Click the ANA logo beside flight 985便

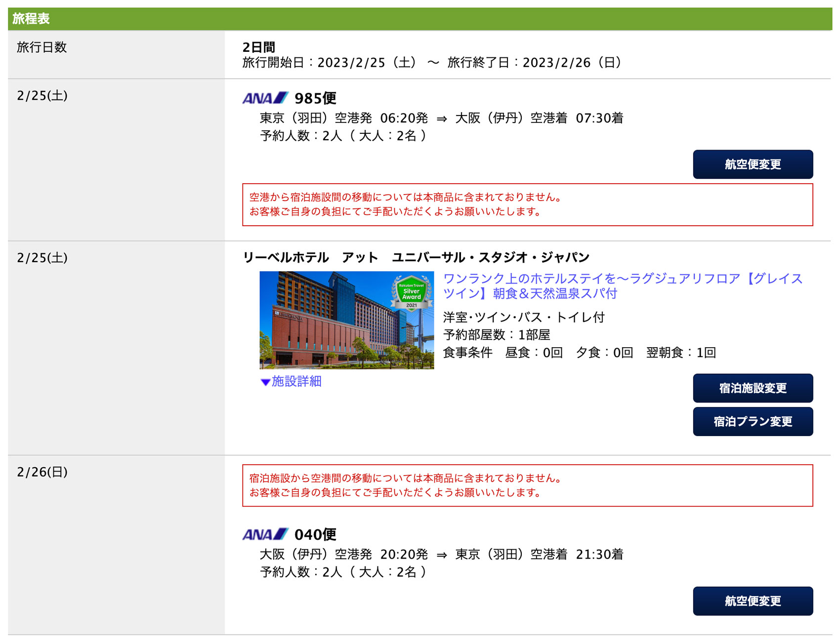click(265, 98)
